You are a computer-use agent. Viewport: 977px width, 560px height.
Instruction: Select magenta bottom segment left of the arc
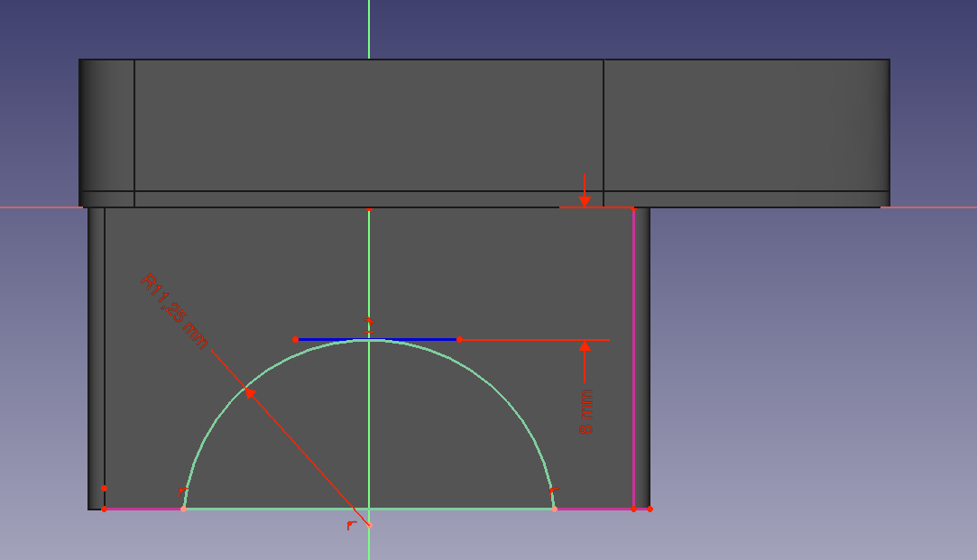click(143, 509)
